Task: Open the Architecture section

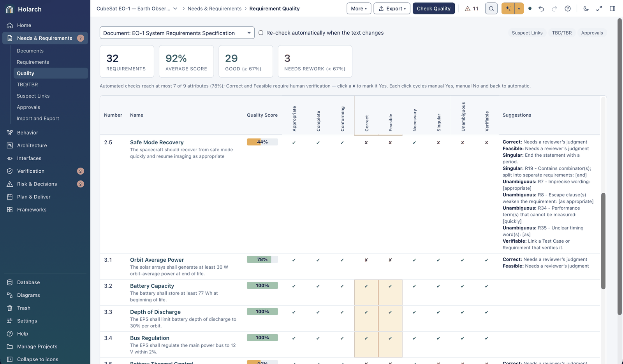Action: click(x=45, y=145)
